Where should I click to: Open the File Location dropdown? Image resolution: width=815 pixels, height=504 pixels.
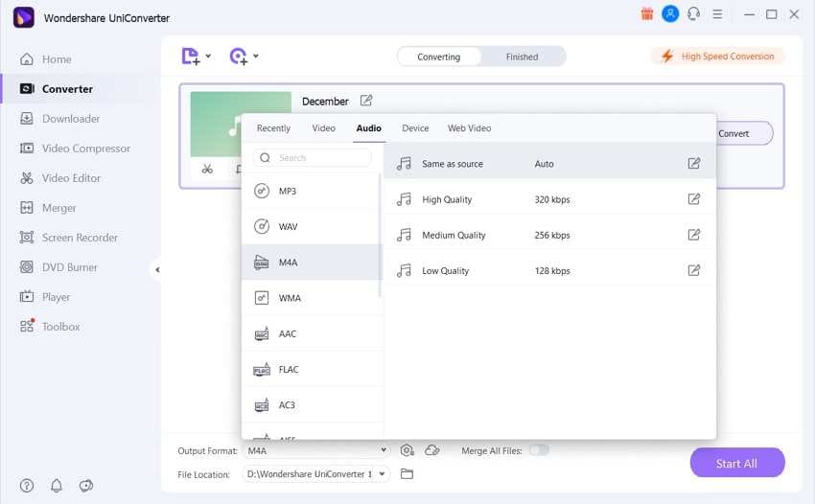(315, 474)
